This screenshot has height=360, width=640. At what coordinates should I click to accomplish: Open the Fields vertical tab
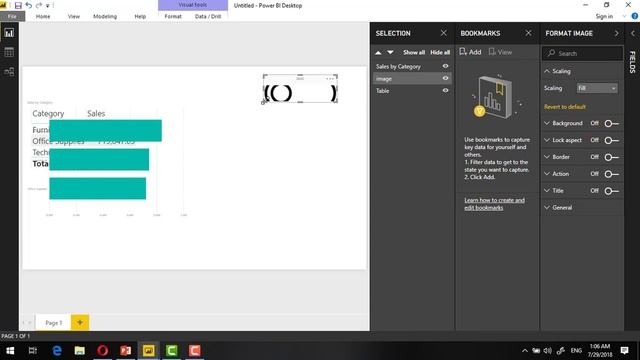click(633, 62)
